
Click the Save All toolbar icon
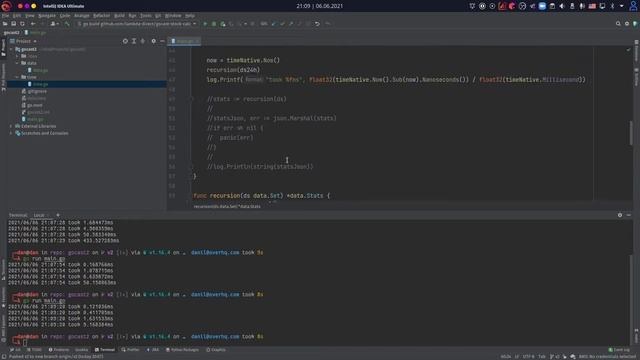tap(13, 24)
